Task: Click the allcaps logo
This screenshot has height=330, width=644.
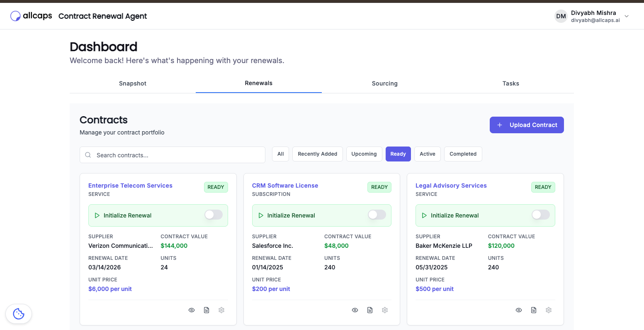Action: click(31, 16)
